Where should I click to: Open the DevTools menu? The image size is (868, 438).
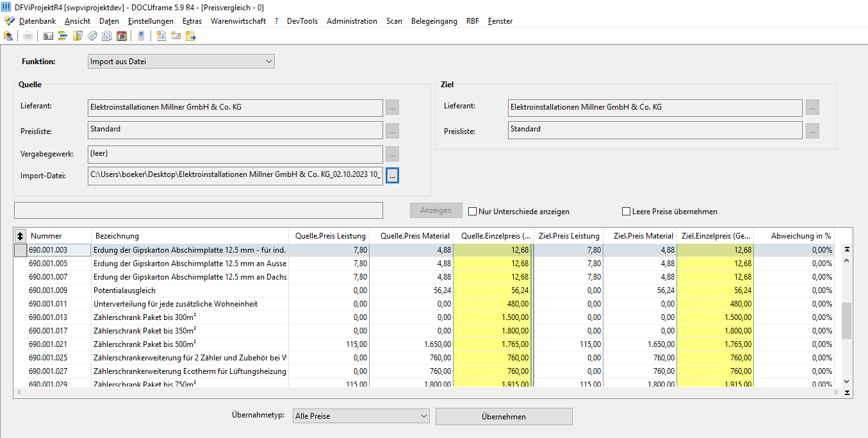302,21
